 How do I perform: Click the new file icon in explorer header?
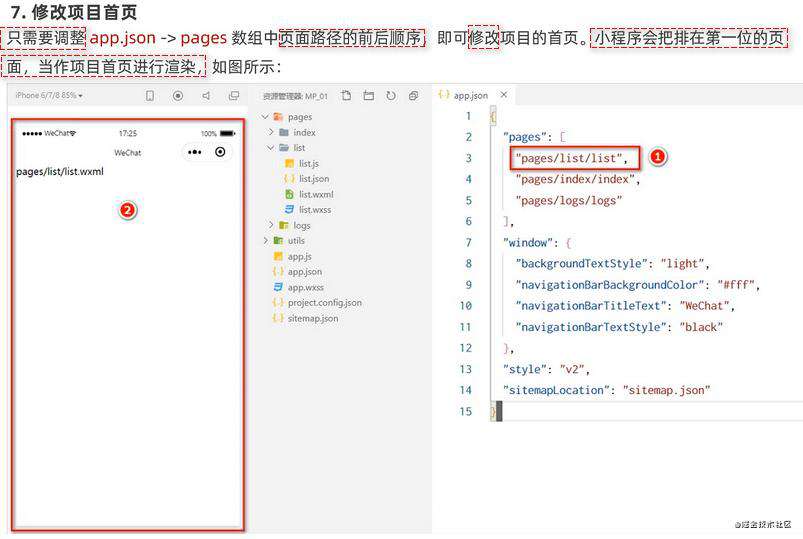346,96
